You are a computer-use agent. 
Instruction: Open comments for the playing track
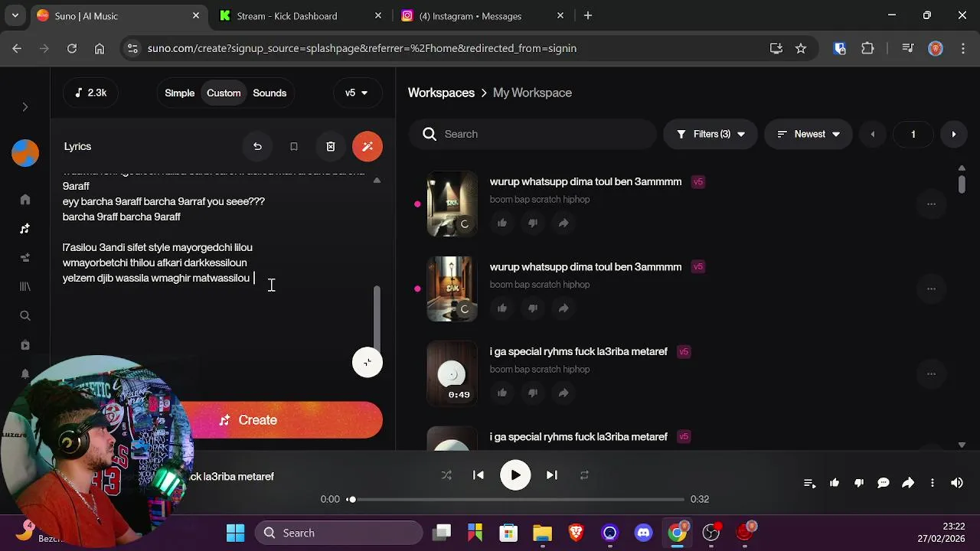(884, 483)
